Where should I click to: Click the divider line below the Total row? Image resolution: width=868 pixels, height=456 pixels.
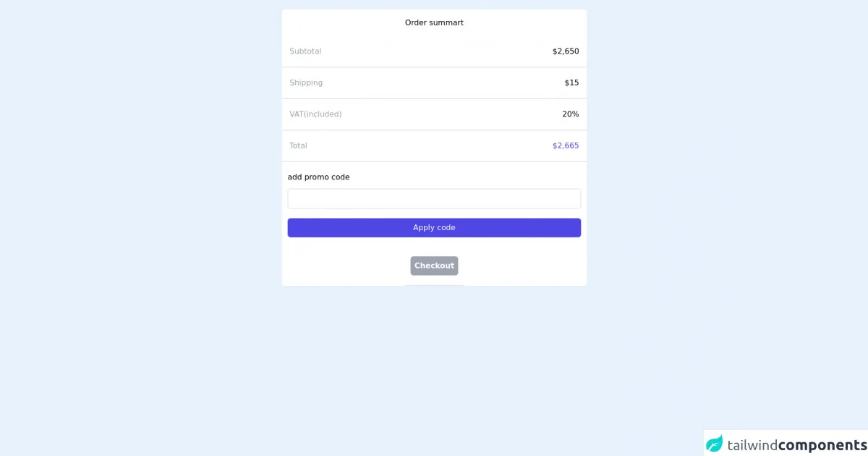point(434,161)
